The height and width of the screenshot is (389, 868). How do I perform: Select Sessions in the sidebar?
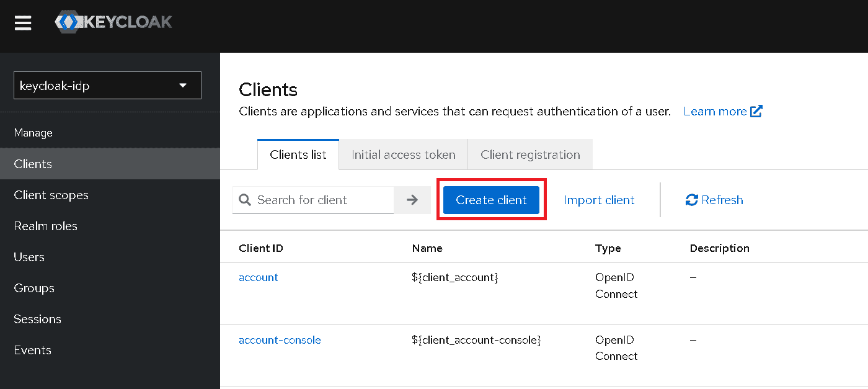pos(37,319)
